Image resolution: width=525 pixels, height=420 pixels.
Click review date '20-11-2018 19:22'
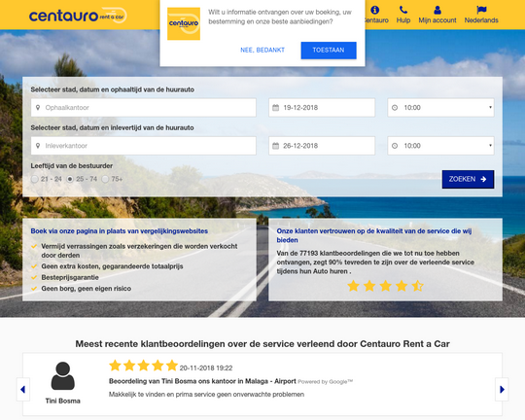point(206,368)
